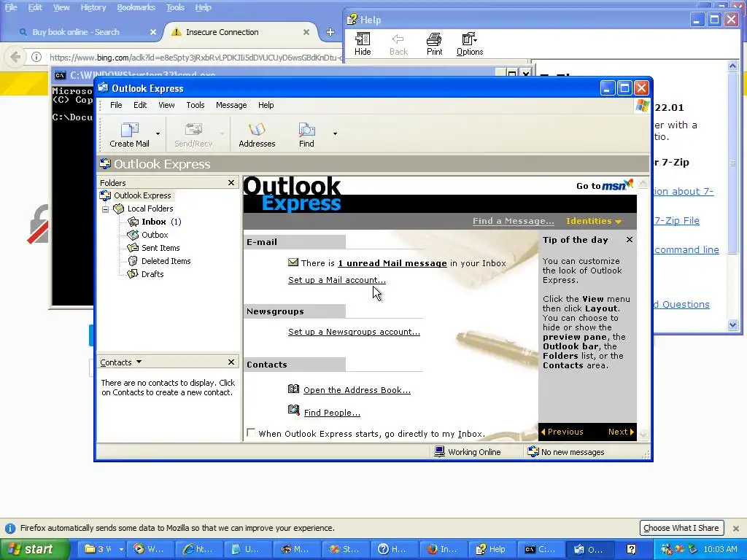Image resolution: width=747 pixels, height=560 pixels.
Task: Click Print icon in Help window
Action: pos(434,39)
